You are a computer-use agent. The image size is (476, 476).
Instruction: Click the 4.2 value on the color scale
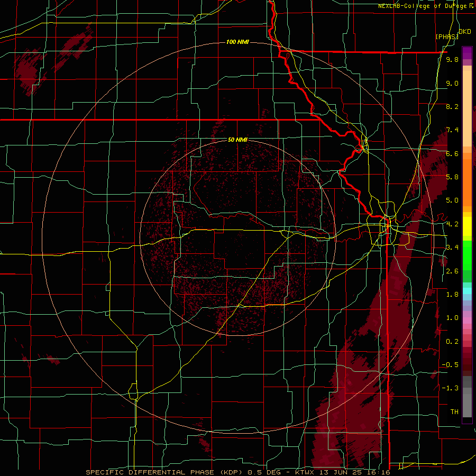(452, 224)
